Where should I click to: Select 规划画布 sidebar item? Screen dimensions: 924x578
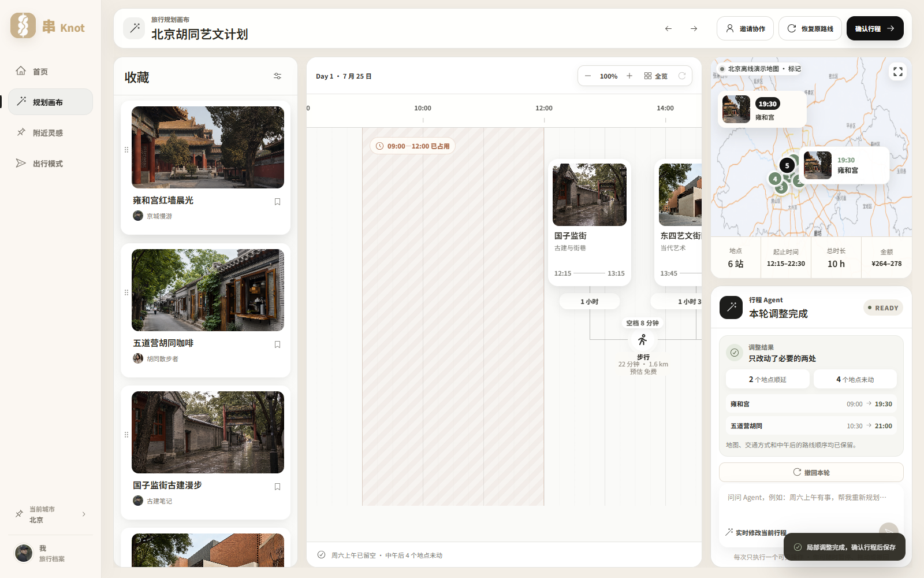50,102
